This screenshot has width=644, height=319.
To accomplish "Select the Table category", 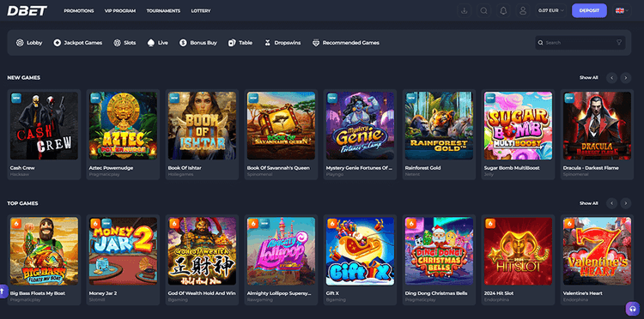I will click(x=240, y=43).
